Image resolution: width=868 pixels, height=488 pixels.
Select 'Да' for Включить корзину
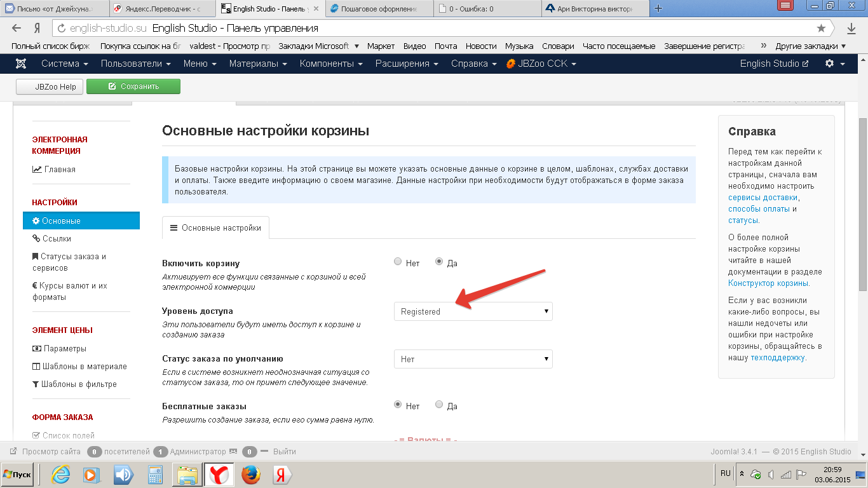(x=439, y=262)
